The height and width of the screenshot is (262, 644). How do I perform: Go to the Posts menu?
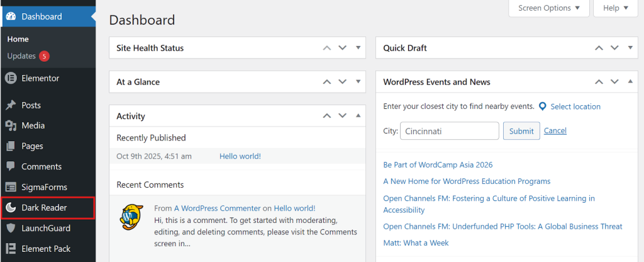click(48, 105)
